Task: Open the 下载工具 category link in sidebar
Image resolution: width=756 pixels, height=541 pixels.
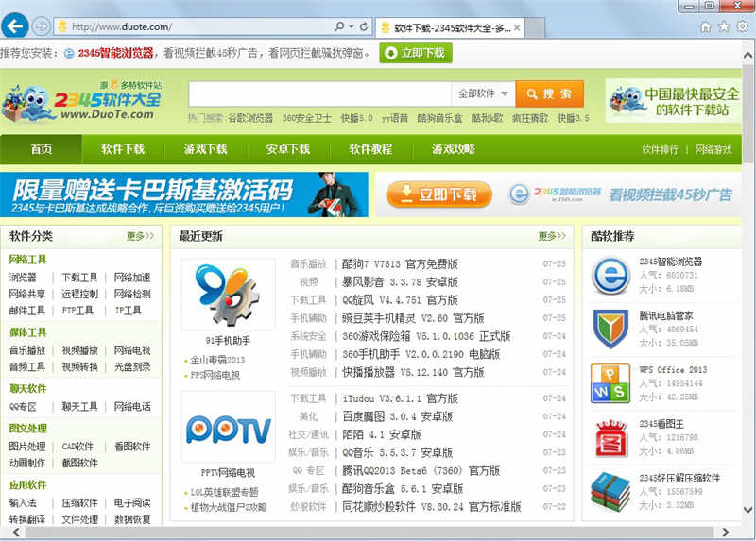Action: (80, 278)
